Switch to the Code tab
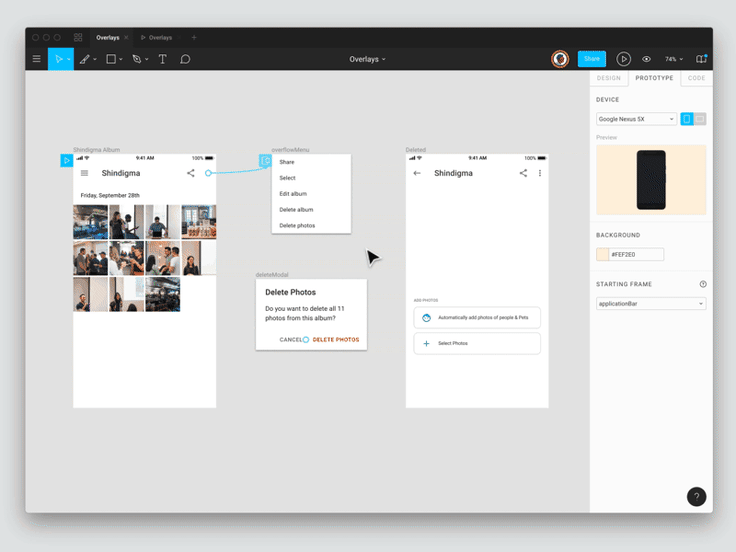The image size is (736, 552). click(x=696, y=78)
